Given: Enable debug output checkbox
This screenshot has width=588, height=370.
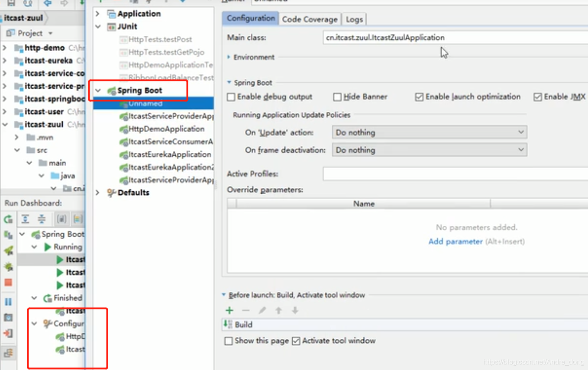Looking at the screenshot, I should click(231, 97).
